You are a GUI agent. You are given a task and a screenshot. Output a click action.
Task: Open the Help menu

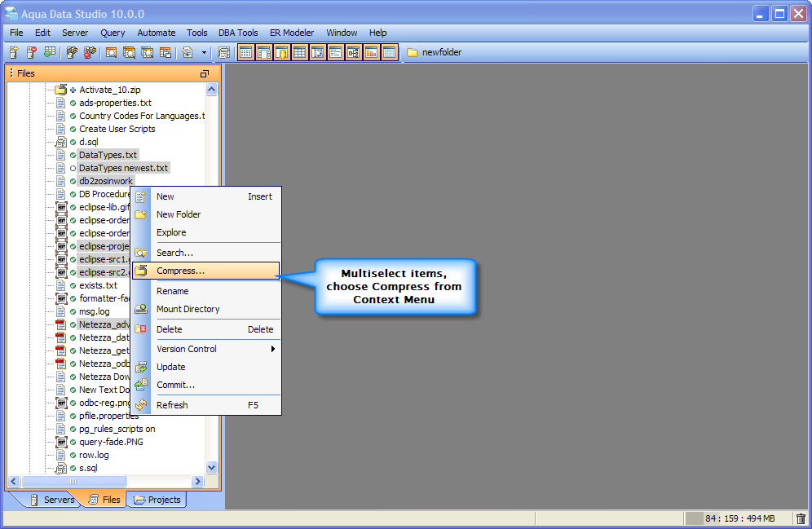click(378, 33)
